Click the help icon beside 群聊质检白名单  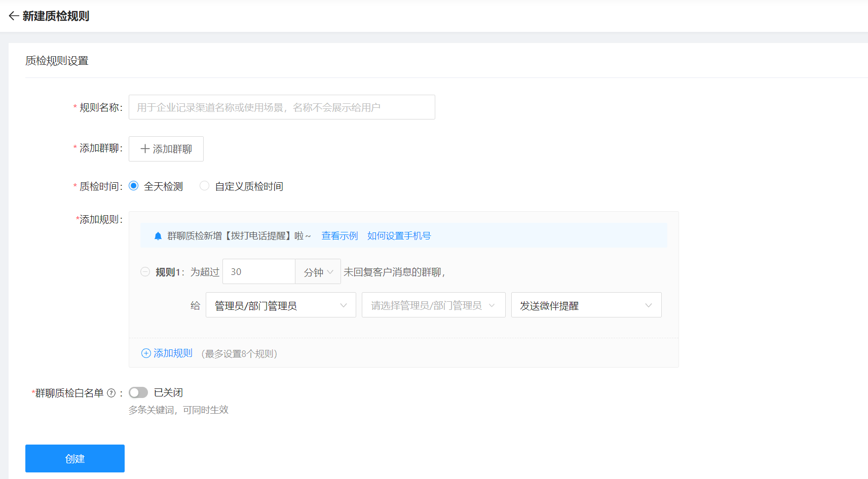tap(111, 393)
